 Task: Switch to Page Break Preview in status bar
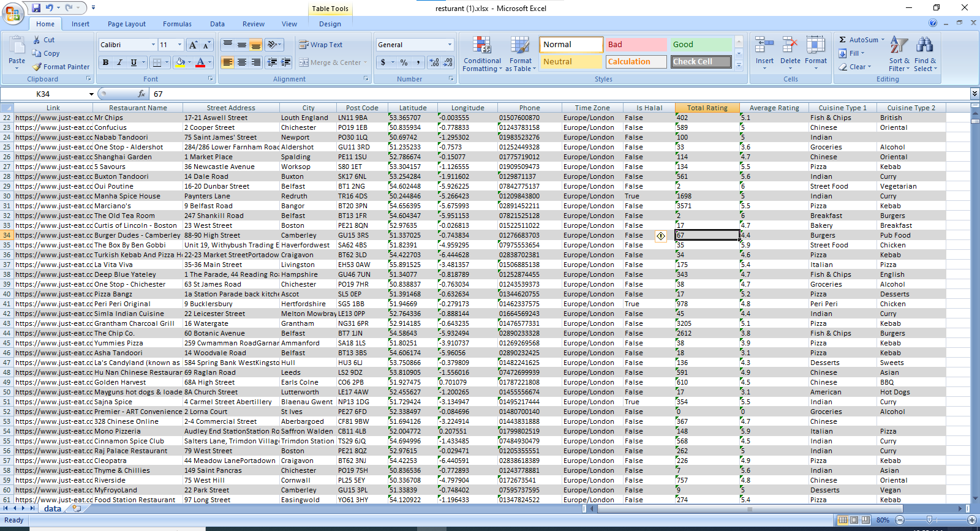coord(865,520)
